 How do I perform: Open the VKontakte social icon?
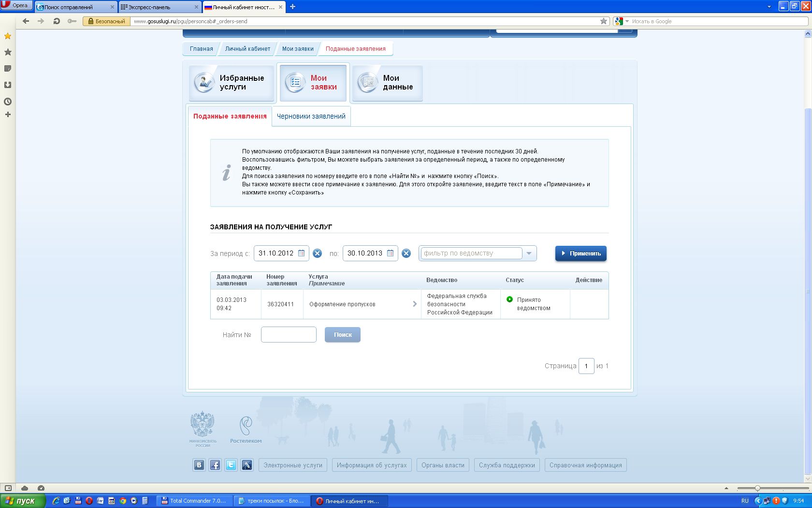199,465
